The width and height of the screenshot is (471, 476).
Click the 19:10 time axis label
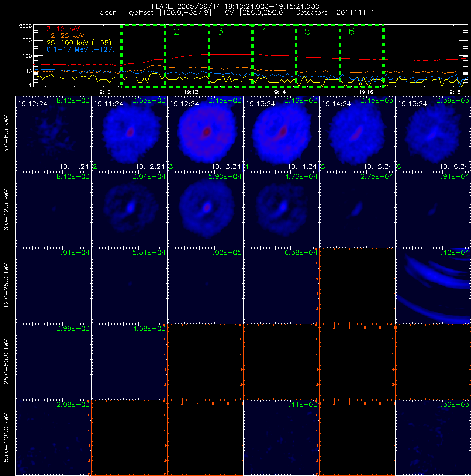coord(104,92)
